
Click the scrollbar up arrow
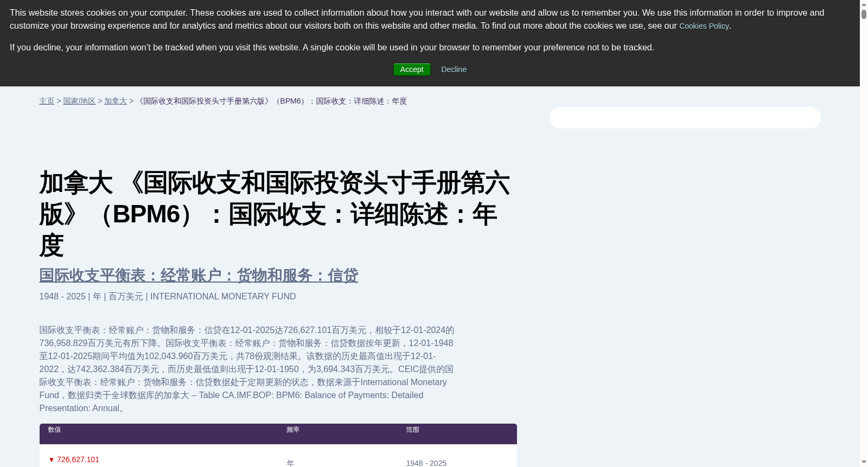(x=864, y=4)
